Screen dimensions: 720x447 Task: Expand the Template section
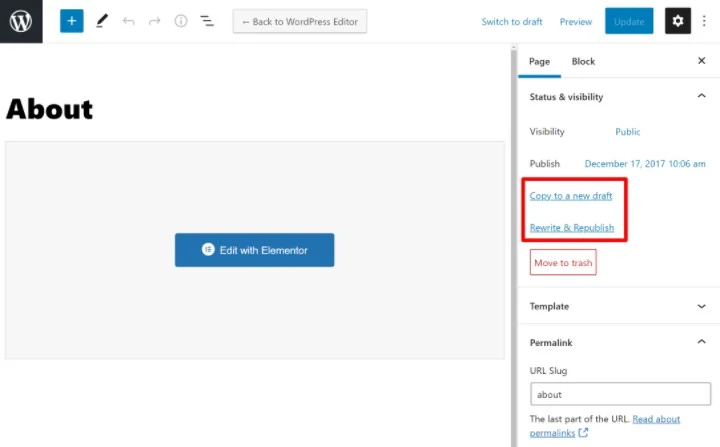701,306
